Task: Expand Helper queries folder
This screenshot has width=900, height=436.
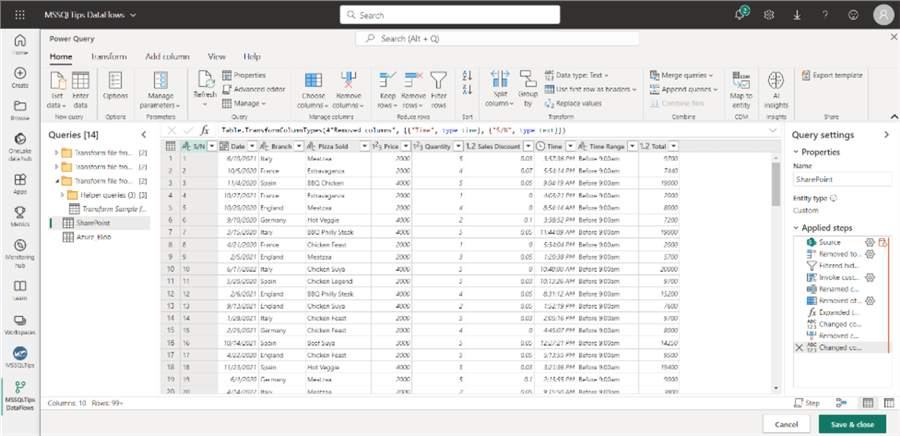Action: click(x=62, y=195)
